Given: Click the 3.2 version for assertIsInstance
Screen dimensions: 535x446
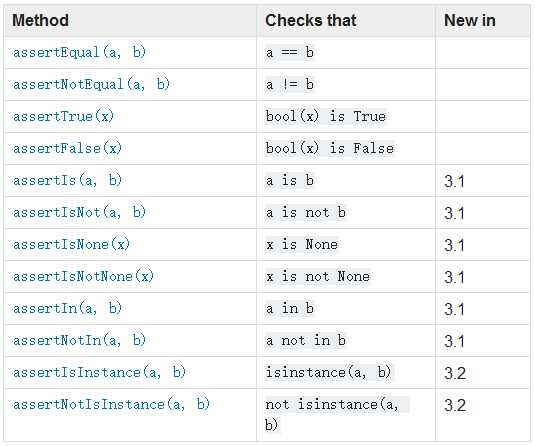Looking at the screenshot, I should [455, 373].
